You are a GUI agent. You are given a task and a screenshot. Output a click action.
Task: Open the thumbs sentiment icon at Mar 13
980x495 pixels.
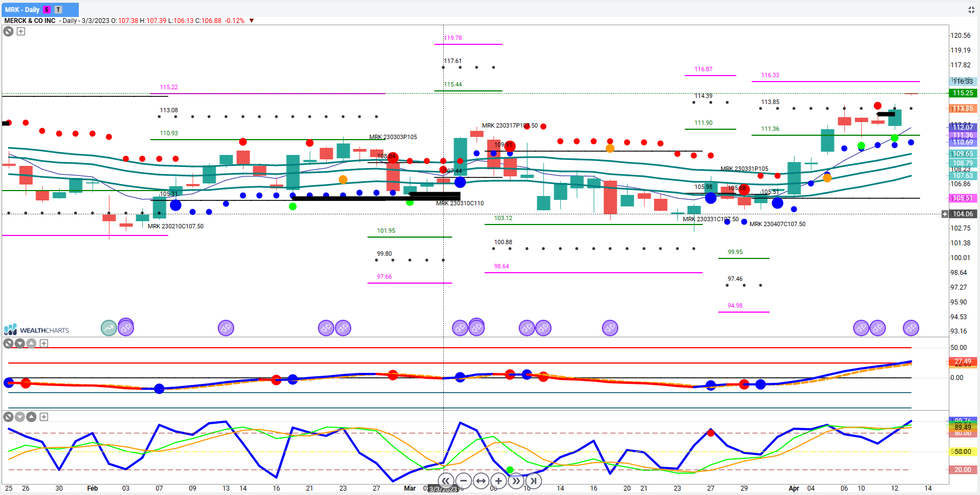(543, 328)
